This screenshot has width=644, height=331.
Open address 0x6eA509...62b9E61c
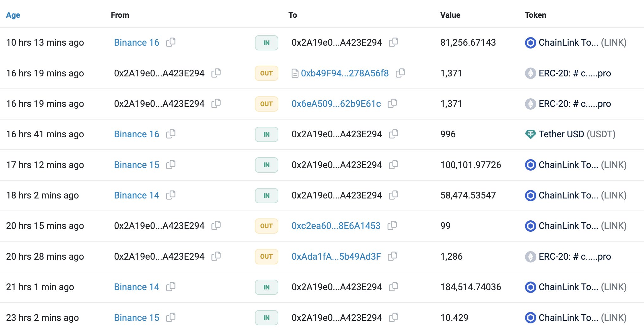point(336,104)
